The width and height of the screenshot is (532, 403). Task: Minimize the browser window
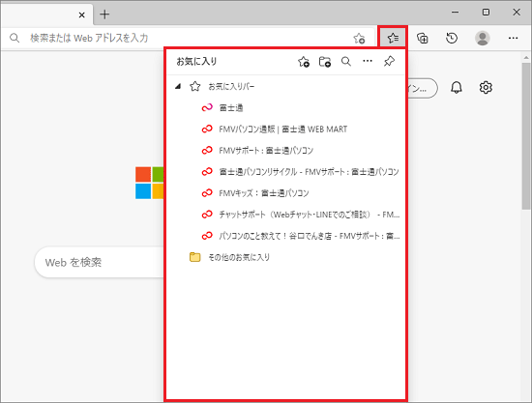[455, 13]
